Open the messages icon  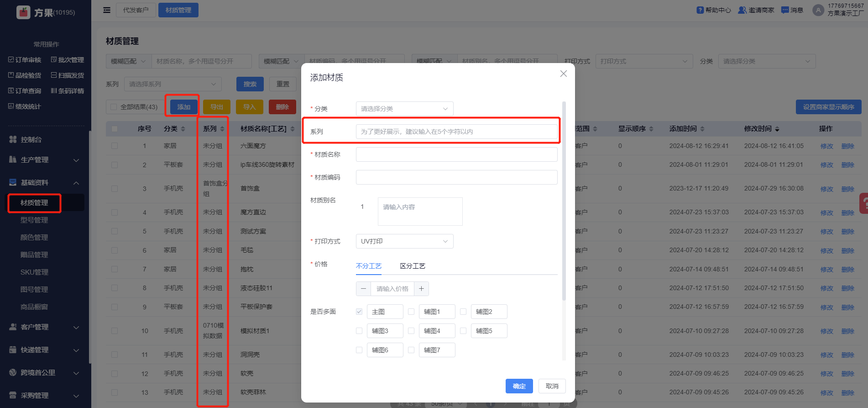(785, 10)
